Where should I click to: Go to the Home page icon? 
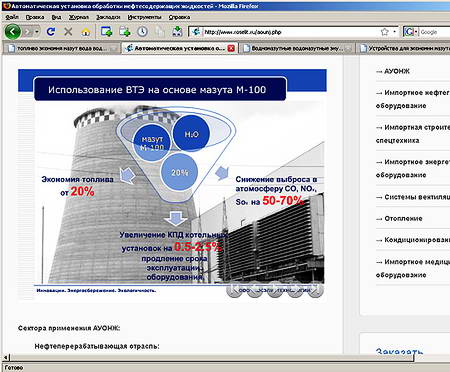click(86, 32)
